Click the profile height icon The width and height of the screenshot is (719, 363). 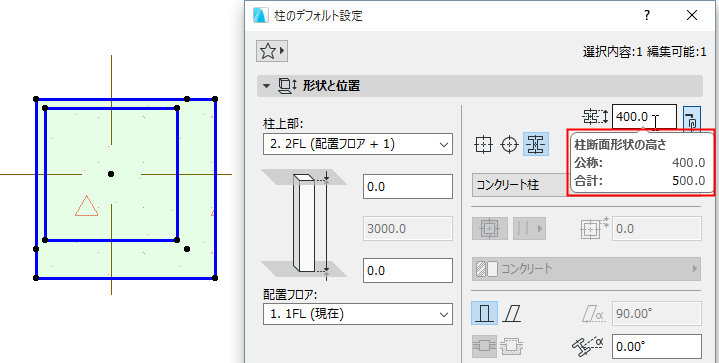pos(595,117)
